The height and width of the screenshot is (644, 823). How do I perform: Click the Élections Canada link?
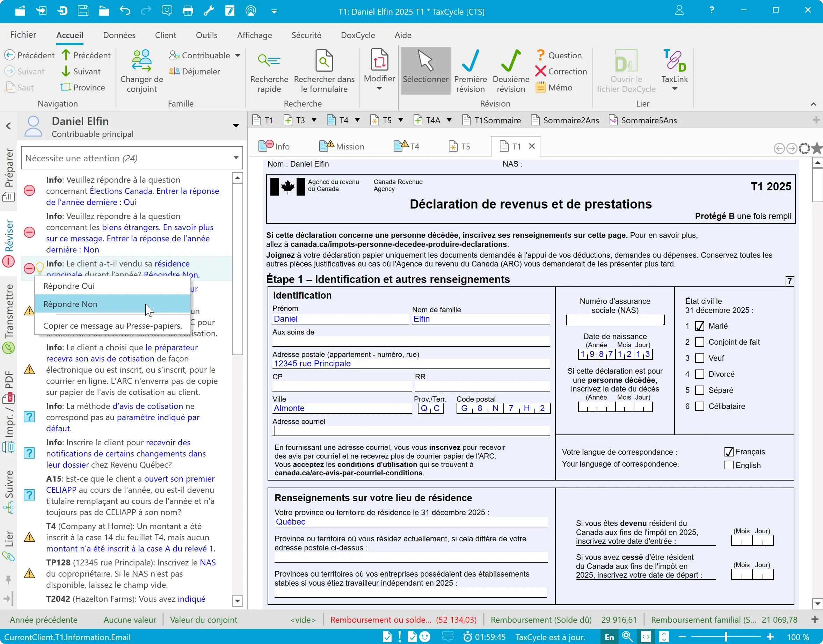(121, 191)
